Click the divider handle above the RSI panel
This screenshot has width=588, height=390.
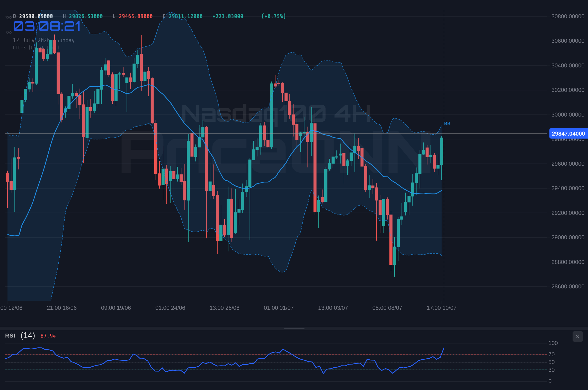(294, 329)
